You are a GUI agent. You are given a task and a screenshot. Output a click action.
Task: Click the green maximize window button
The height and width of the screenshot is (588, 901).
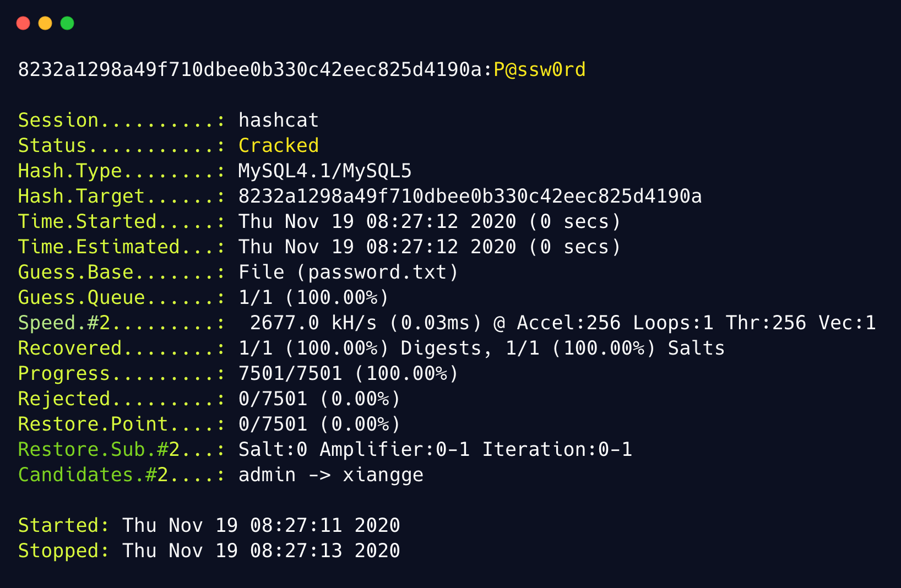click(x=67, y=23)
